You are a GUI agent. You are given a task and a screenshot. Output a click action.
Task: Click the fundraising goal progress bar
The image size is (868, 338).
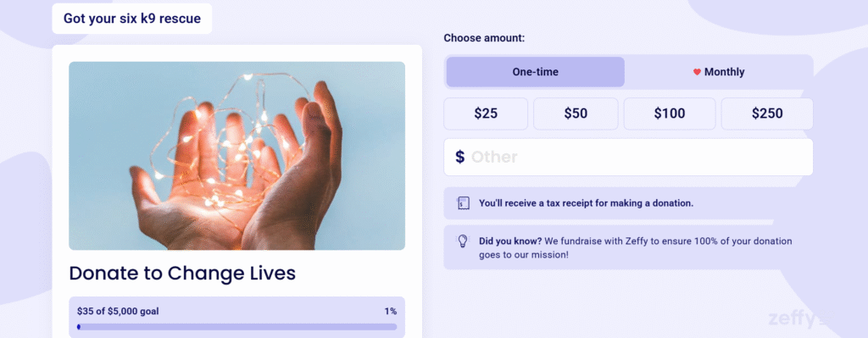pos(237,327)
